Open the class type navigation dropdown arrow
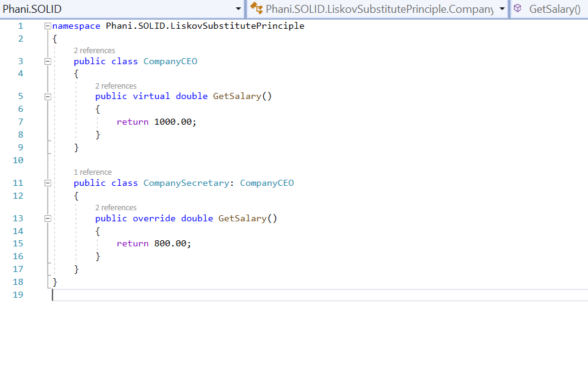 pyautogui.click(x=502, y=9)
